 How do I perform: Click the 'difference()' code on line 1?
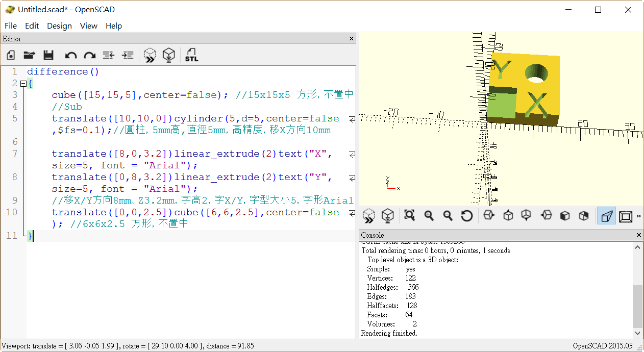63,71
